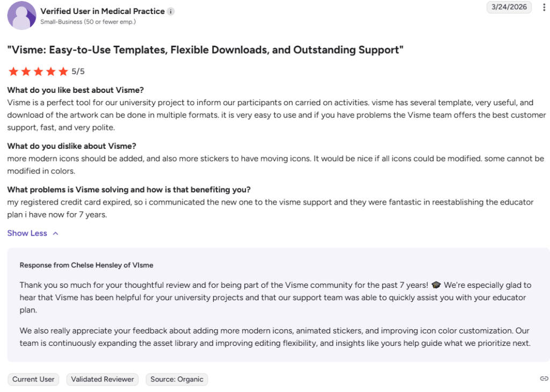Select the 3/24/2026 date badge
Screen dimensions: 550x392
[509, 7]
